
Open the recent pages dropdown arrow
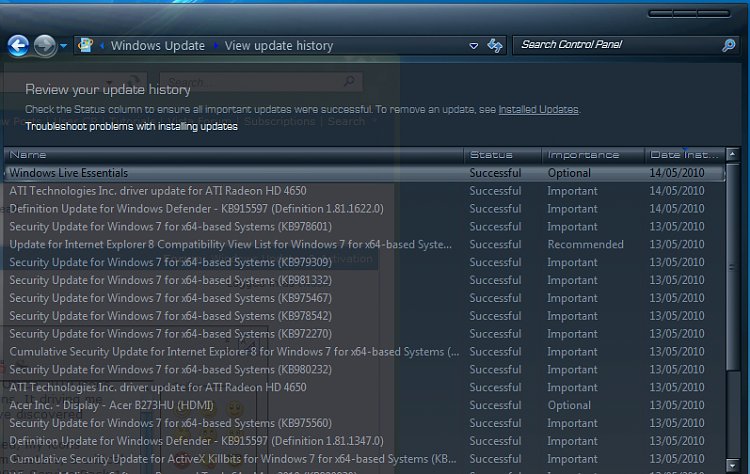click(x=63, y=46)
